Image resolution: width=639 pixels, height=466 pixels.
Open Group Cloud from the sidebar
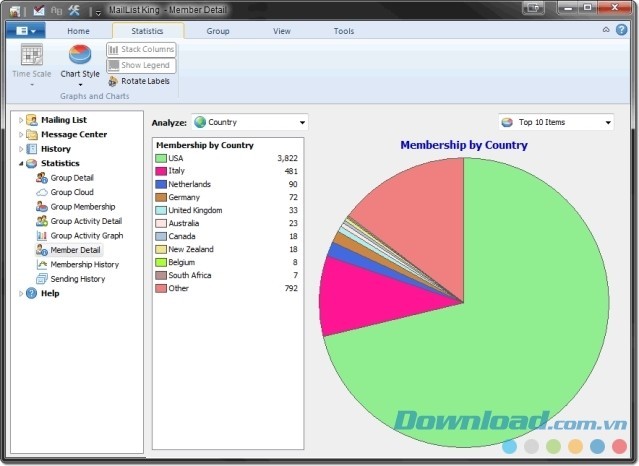point(71,192)
